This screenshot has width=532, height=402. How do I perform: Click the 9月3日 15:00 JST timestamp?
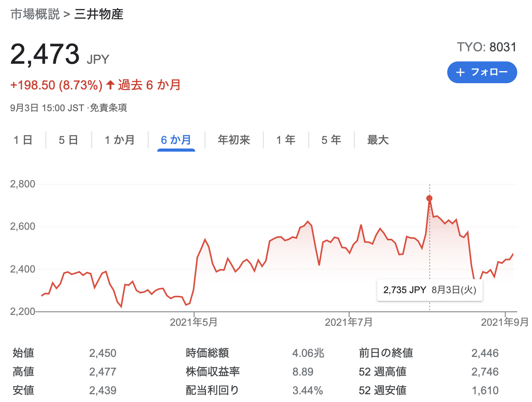coord(47,108)
